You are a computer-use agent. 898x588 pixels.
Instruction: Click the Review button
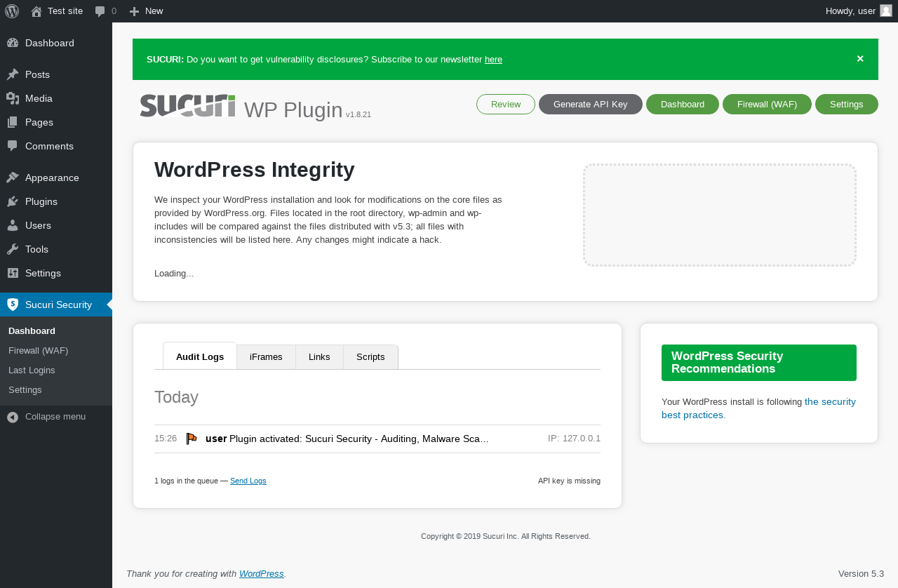506,104
